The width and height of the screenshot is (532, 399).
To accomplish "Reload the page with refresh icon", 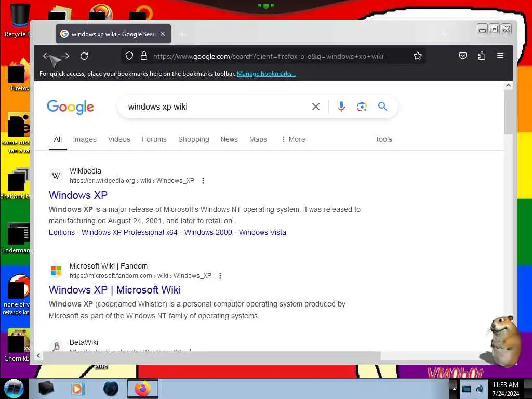I will coord(84,56).
